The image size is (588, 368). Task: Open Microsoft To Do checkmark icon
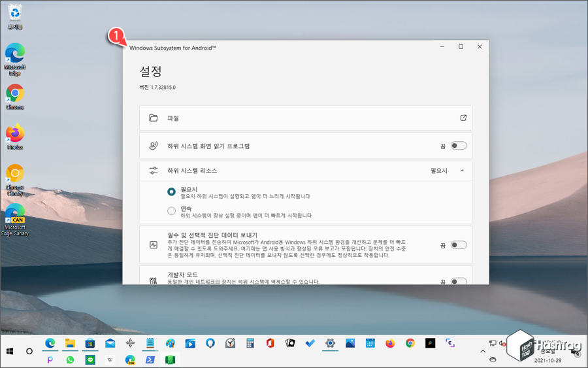(x=310, y=343)
